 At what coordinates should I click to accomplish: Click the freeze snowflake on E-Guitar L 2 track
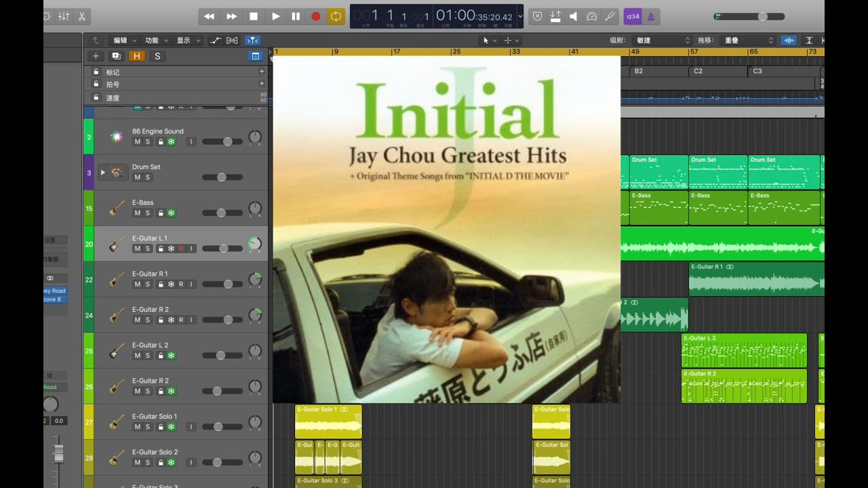click(171, 355)
